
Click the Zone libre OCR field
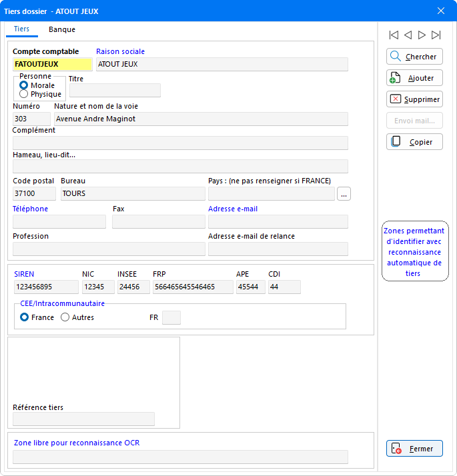click(180, 457)
